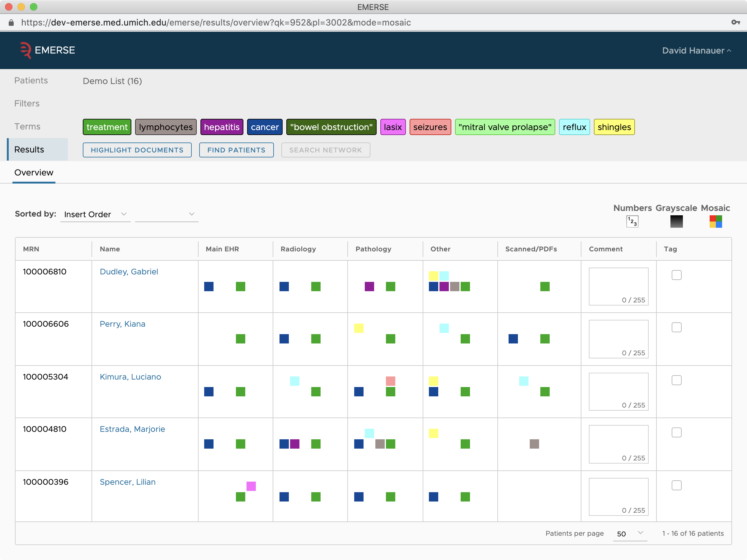
Task: Click the shingles term tag
Action: click(x=614, y=127)
